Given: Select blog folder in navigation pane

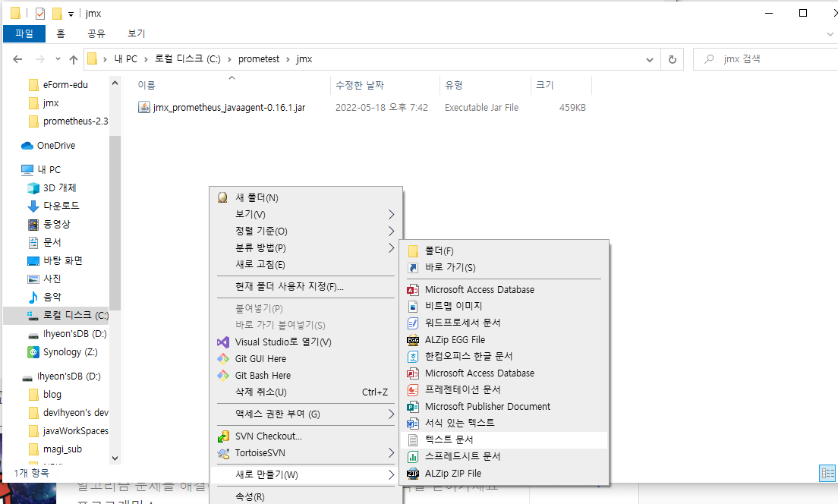Looking at the screenshot, I should 52,395.
